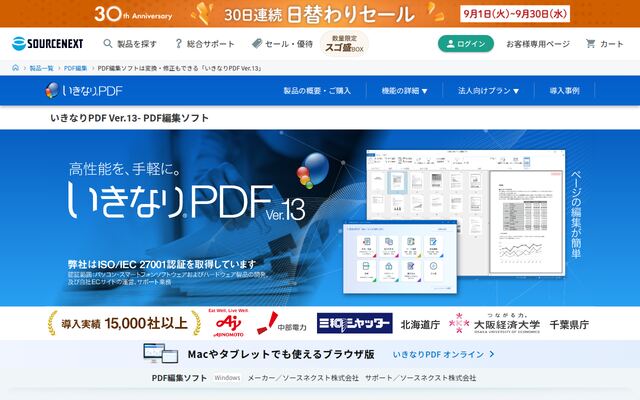
Task: Click the 北海道庁 text
Action: 420,324
